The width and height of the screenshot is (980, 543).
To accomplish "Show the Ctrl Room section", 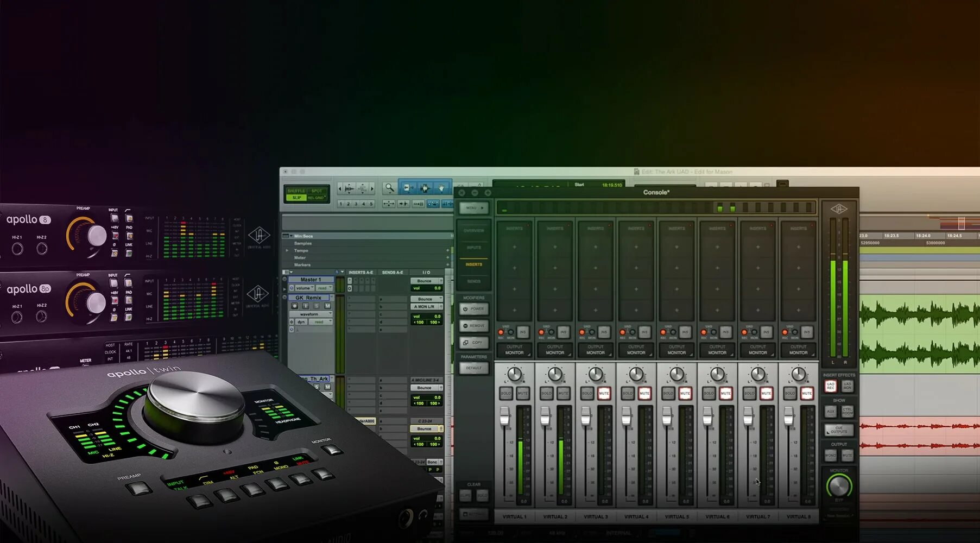I will pos(847,411).
